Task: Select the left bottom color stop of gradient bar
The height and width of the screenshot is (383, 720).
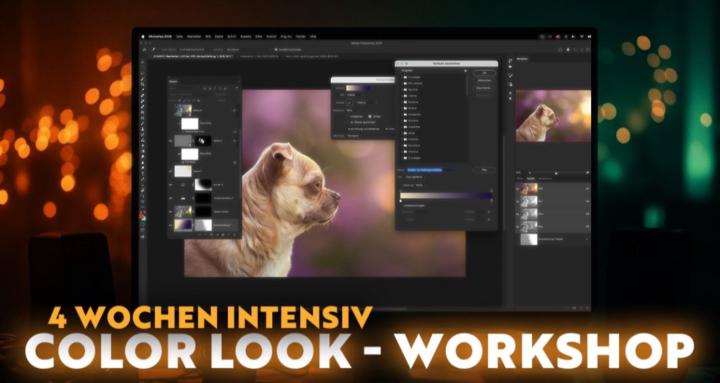Action: click(401, 201)
